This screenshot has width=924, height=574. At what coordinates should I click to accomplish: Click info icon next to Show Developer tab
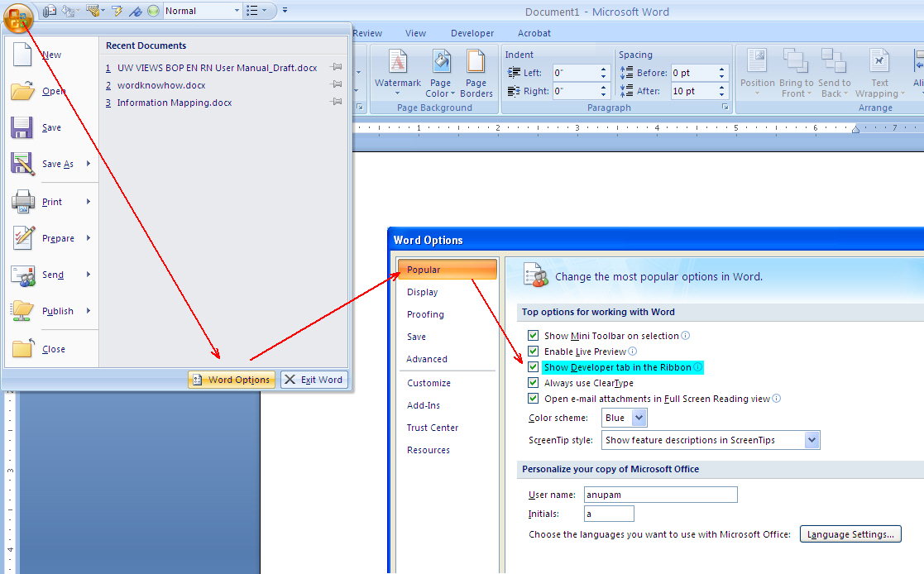tap(697, 366)
